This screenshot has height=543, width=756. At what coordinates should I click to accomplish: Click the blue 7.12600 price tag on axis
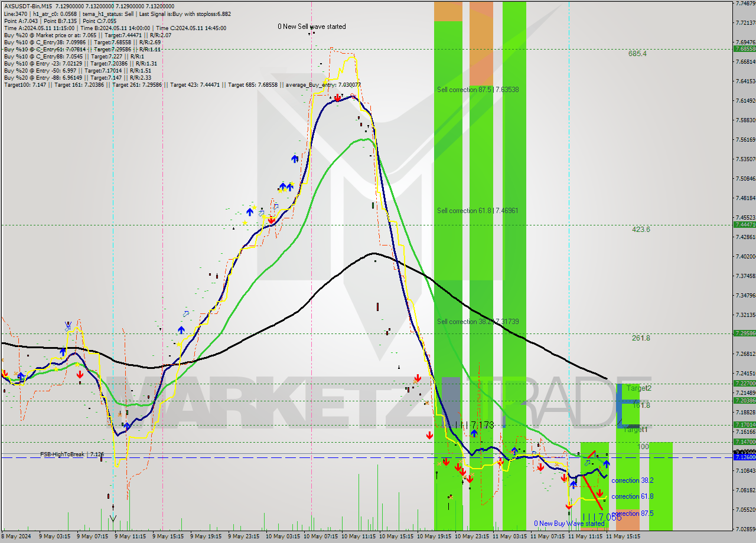point(744,457)
